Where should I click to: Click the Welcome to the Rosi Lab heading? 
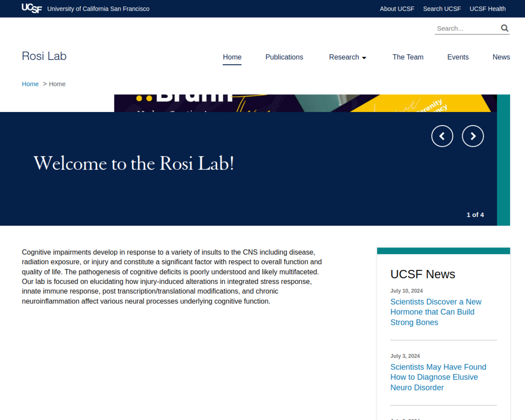click(134, 163)
